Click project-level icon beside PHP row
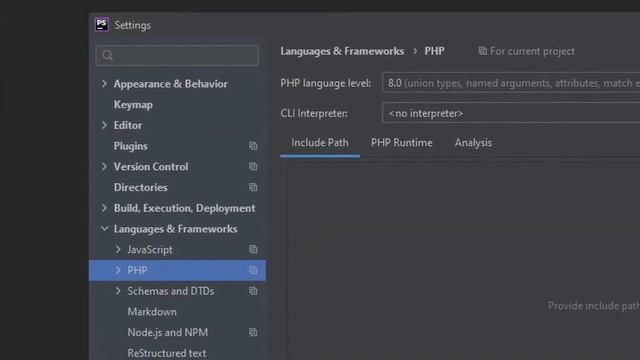 click(x=253, y=270)
